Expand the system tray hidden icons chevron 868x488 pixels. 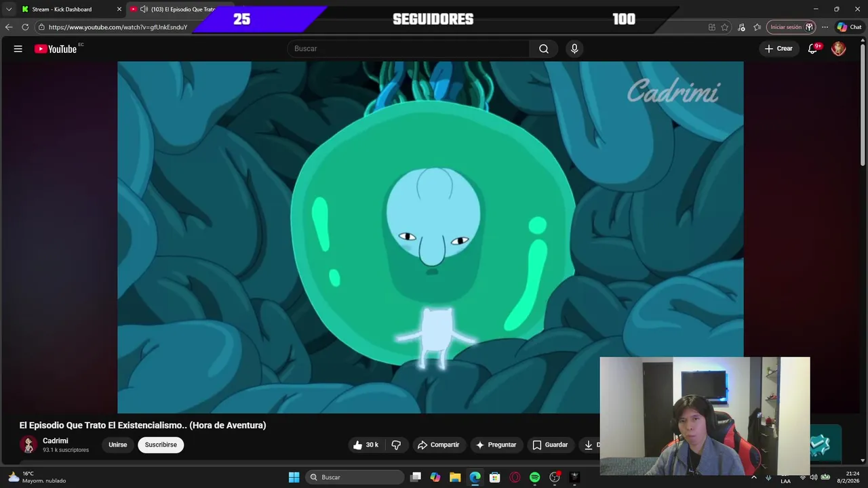[753, 477]
